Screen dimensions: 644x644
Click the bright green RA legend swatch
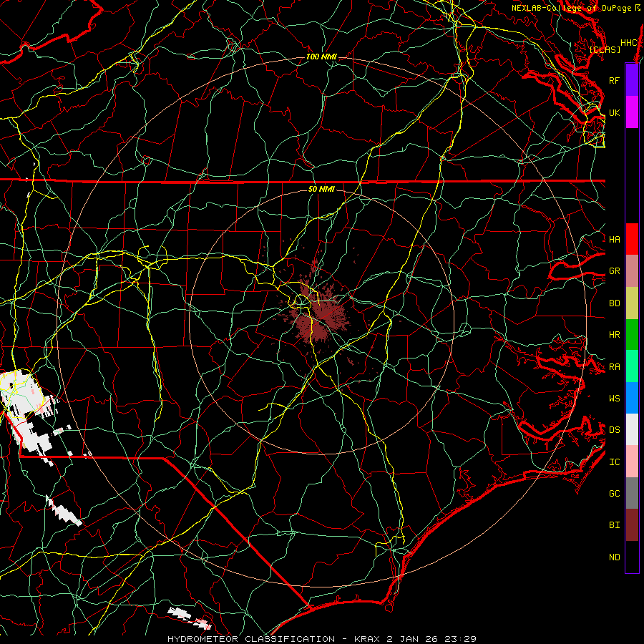[x=632, y=366]
